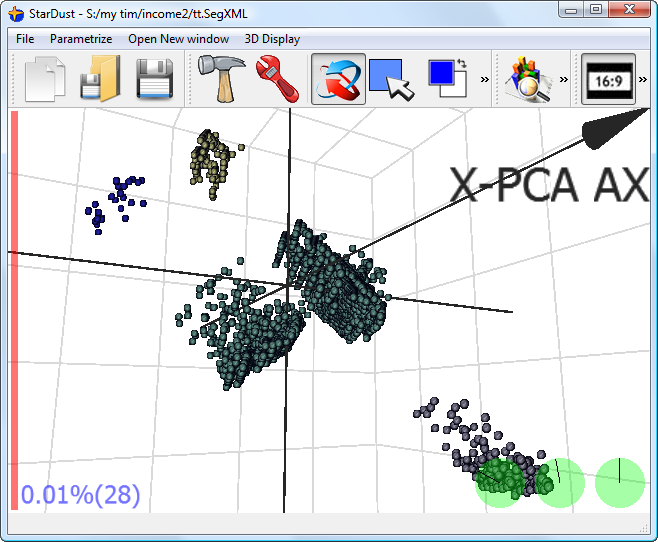Image resolution: width=658 pixels, height=542 pixels.
Task: Open the File menu
Action: (25, 39)
